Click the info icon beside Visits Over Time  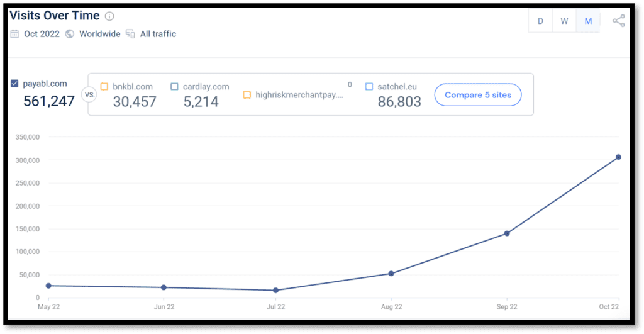tap(109, 16)
